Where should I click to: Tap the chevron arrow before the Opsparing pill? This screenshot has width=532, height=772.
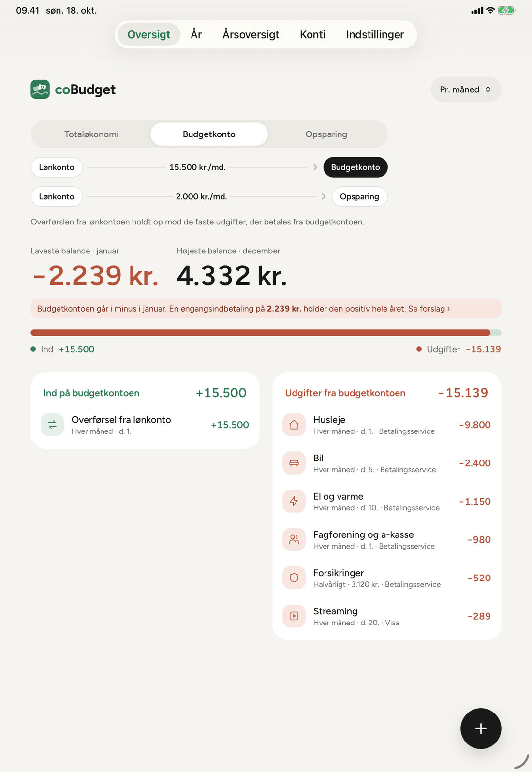[324, 196]
